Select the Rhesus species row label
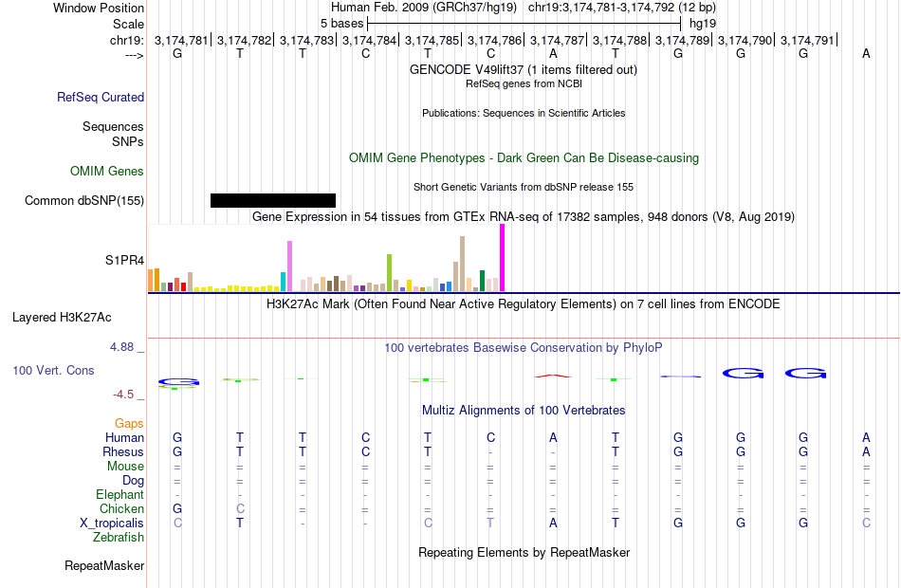This screenshot has width=901, height=588. click(123, 452)
